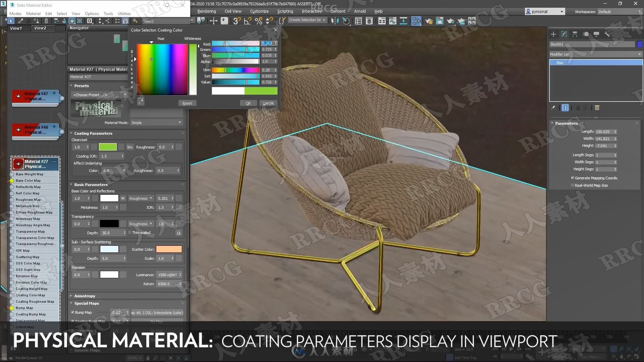
Task: Switch to the Hierarchy panel icon
Action: (575, 34)
